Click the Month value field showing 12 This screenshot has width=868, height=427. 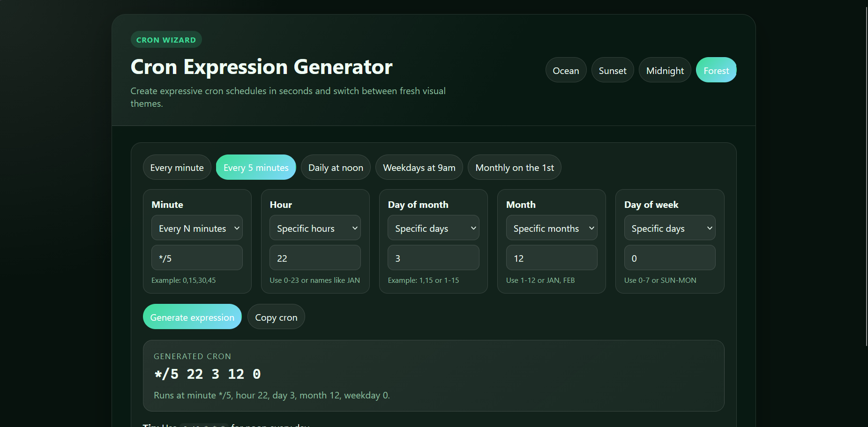(552, 258)
